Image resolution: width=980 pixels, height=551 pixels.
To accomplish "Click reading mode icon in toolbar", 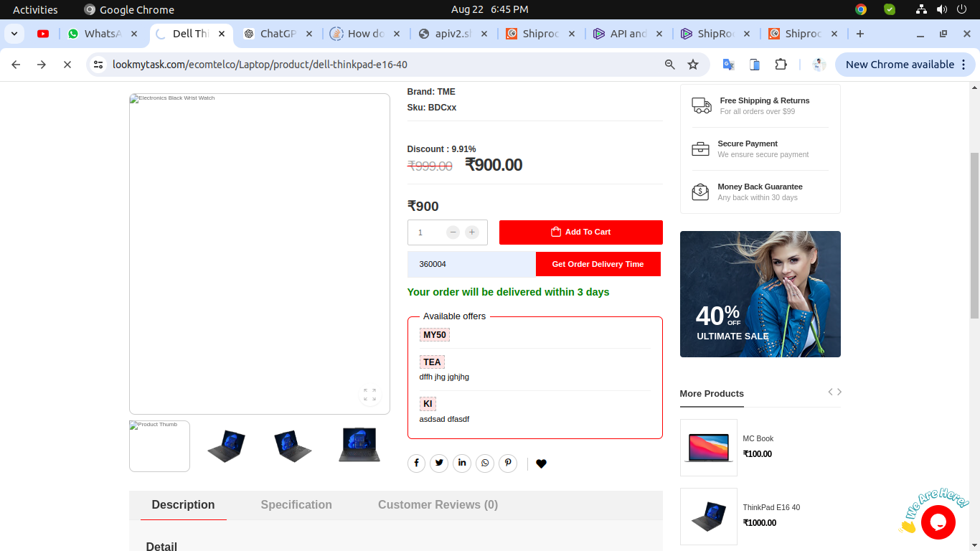I will 755,65.
